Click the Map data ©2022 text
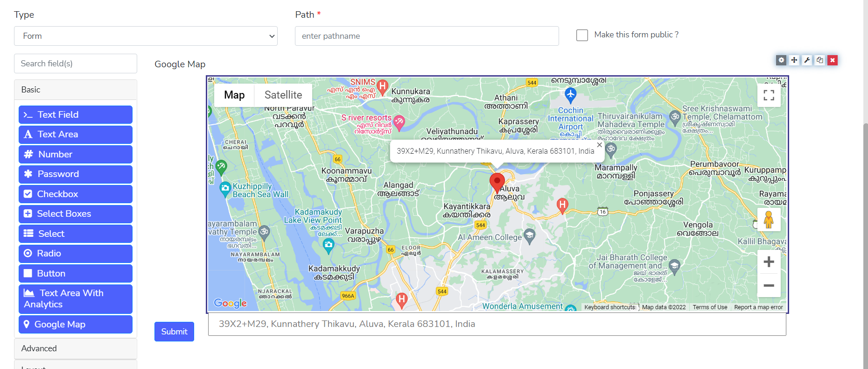Screen dimensions: 868x369 pos(664,307)
